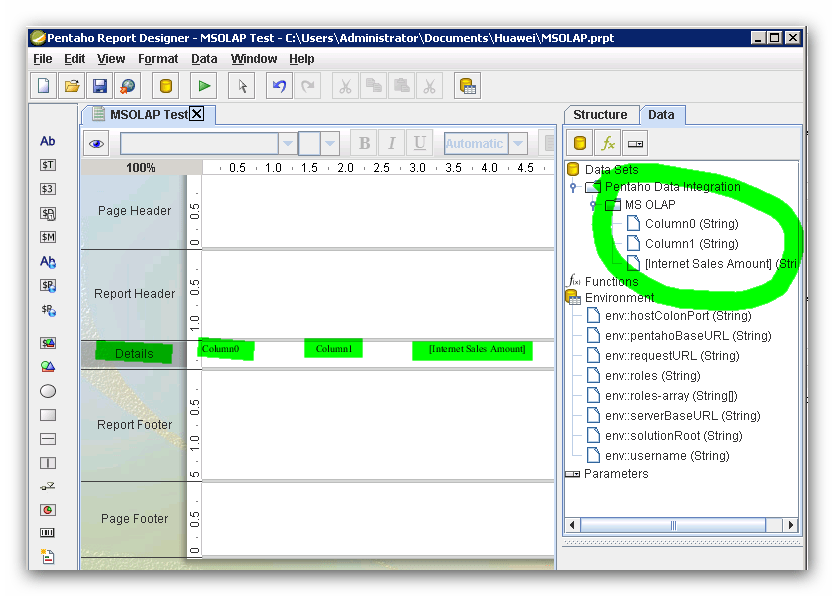Open a report via folder icon
The height and width of the screenshot is (596, 834).
72,86
